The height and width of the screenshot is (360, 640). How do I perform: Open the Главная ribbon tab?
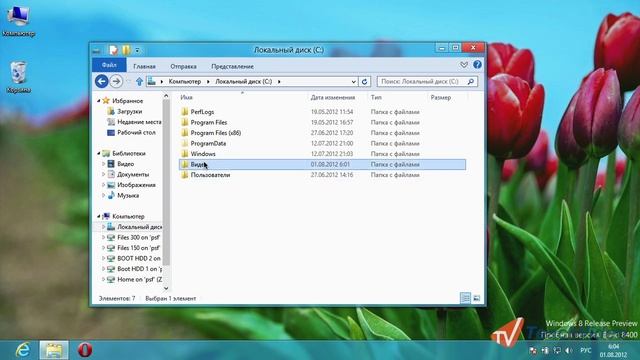[144, 66]
